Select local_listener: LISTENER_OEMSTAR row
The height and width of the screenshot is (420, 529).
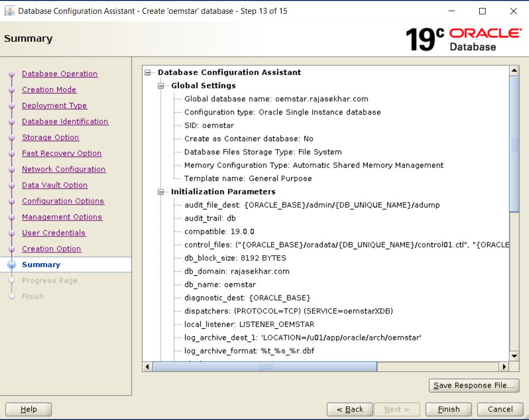tap(249, 324)
